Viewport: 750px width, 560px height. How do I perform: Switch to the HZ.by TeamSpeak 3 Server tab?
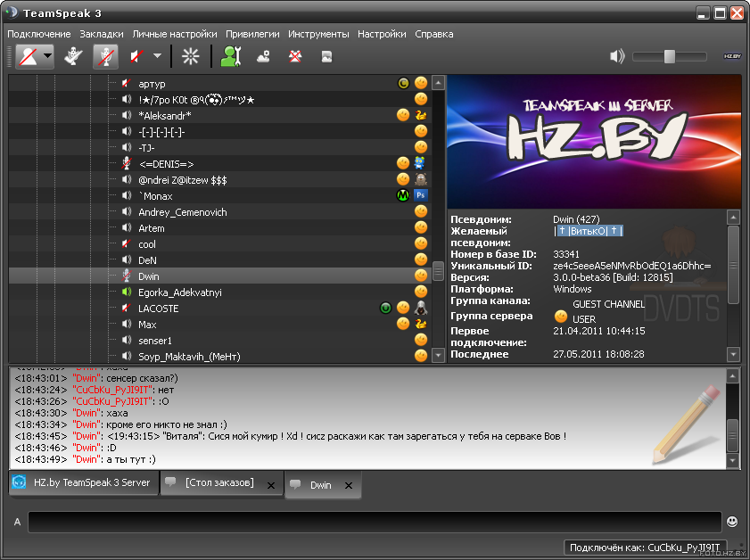(84, 483)
